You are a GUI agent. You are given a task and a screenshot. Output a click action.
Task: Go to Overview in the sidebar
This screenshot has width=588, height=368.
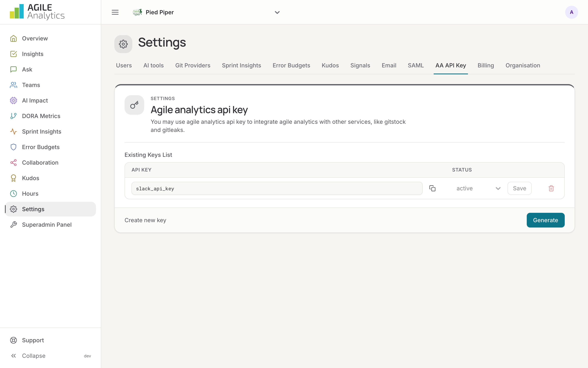click(x=50, y=38)
